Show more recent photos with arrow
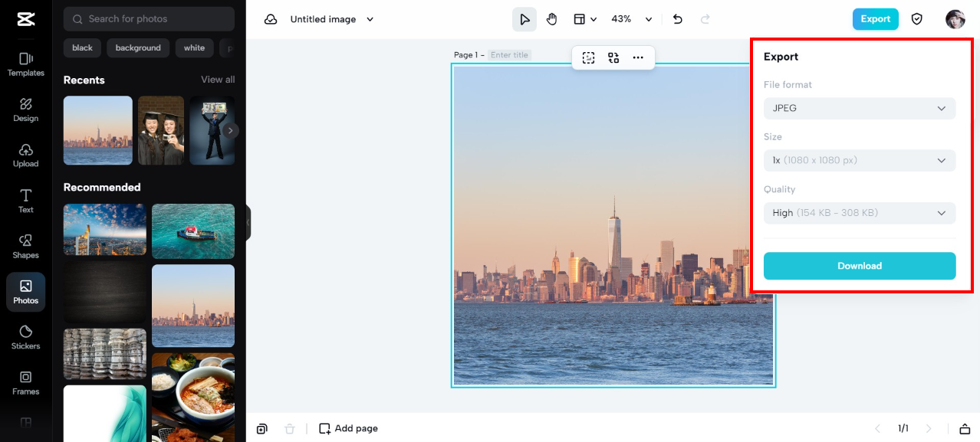 (231, 130)
